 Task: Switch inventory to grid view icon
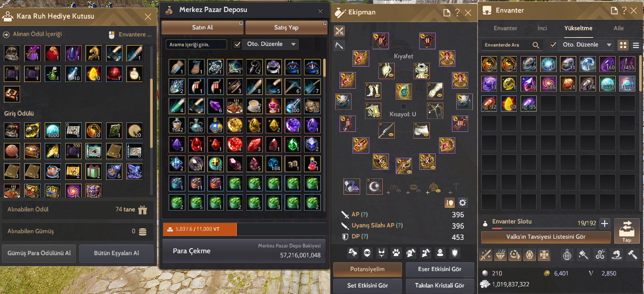[x=623, y=45]
